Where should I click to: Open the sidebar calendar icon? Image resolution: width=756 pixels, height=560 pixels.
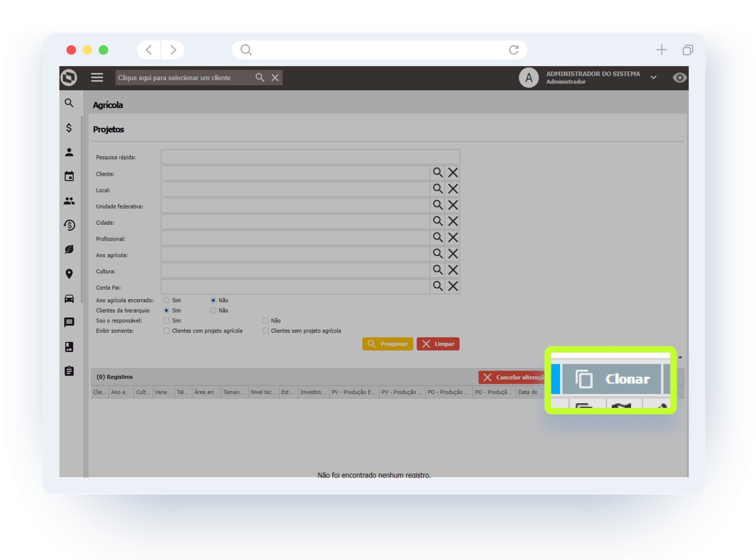coord(69,176)
